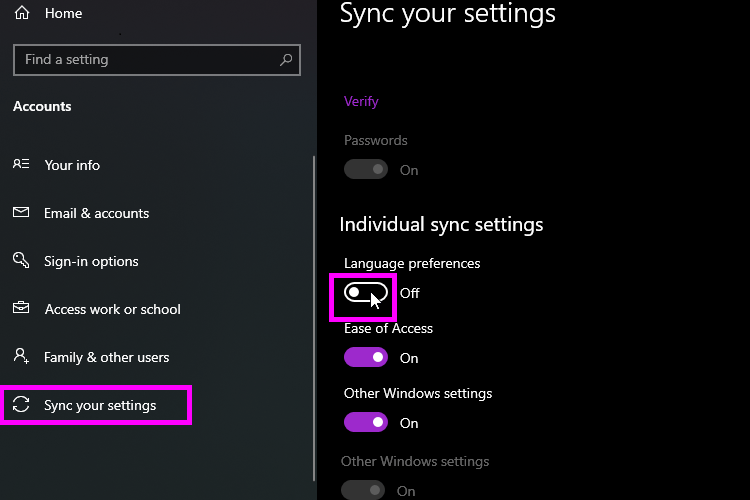750x500 pixels.
Task: Click the Email & accounts envelope icon
Action: pyautogui.click(x=21, y=212)
